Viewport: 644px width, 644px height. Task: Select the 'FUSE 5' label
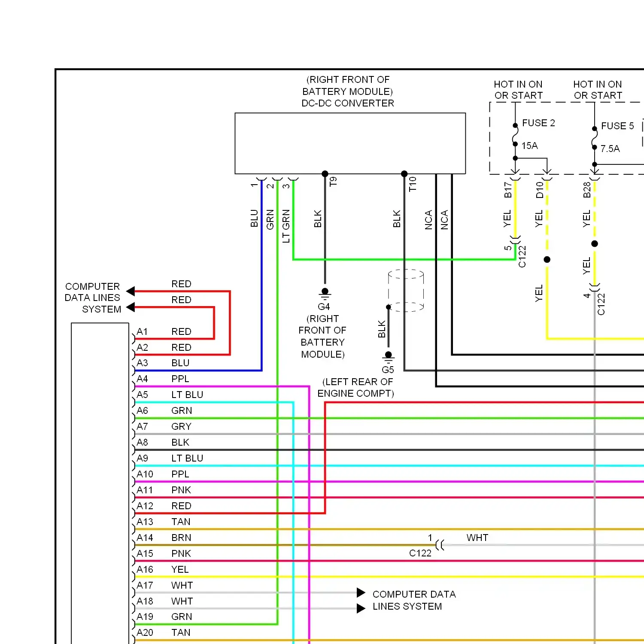pos(617,126)
